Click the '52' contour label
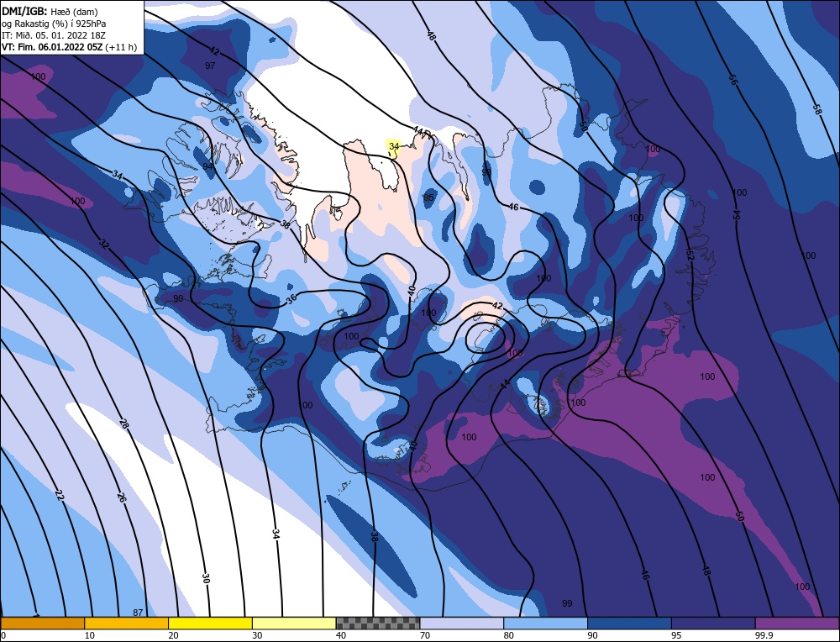 [x=690, y=255]
